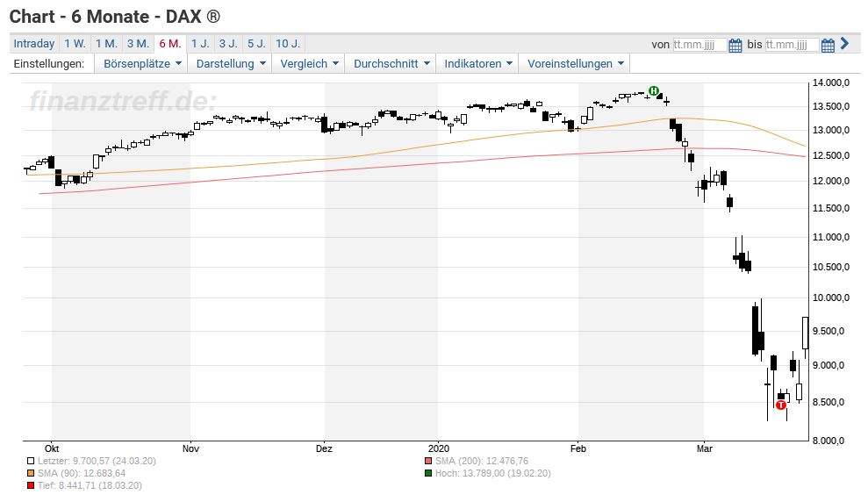Focus the 'von' date input field
868x502 pixels.
point(699,45)
